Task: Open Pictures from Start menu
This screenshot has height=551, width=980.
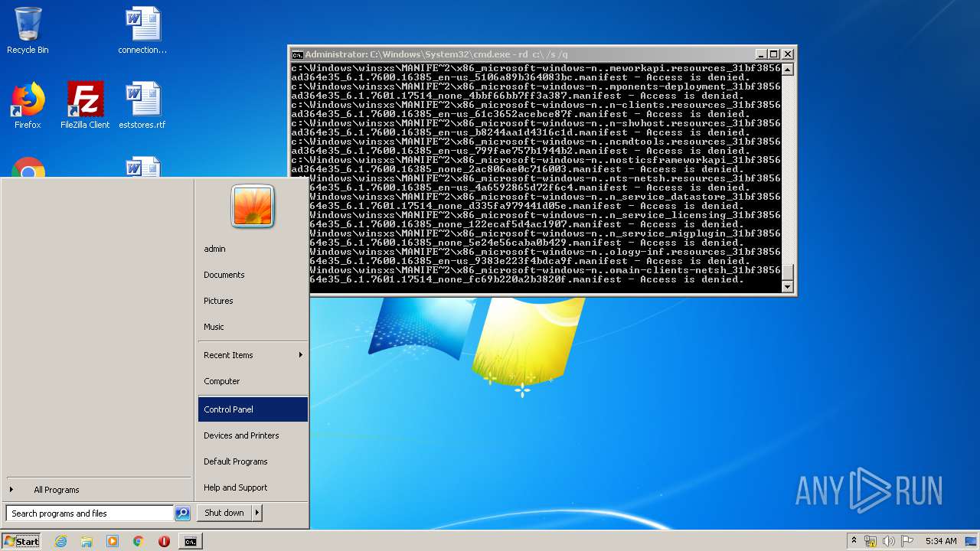Action: [253, 301]
